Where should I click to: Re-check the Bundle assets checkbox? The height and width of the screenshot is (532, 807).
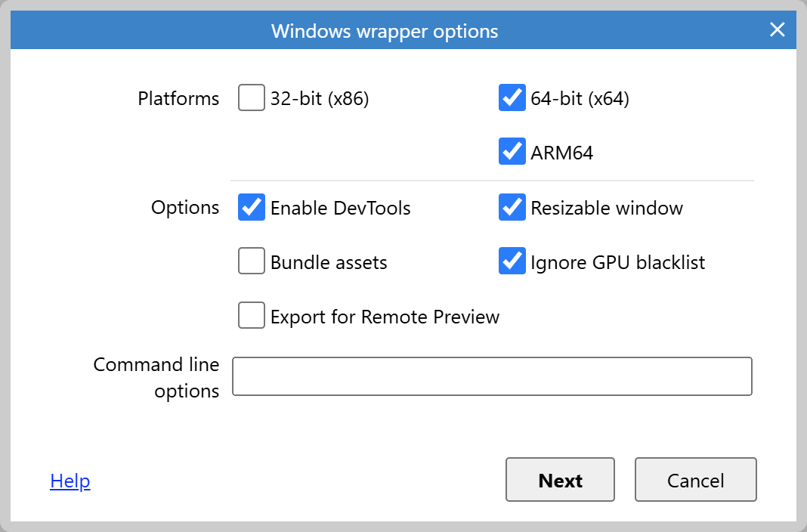(x=251, y=261)
